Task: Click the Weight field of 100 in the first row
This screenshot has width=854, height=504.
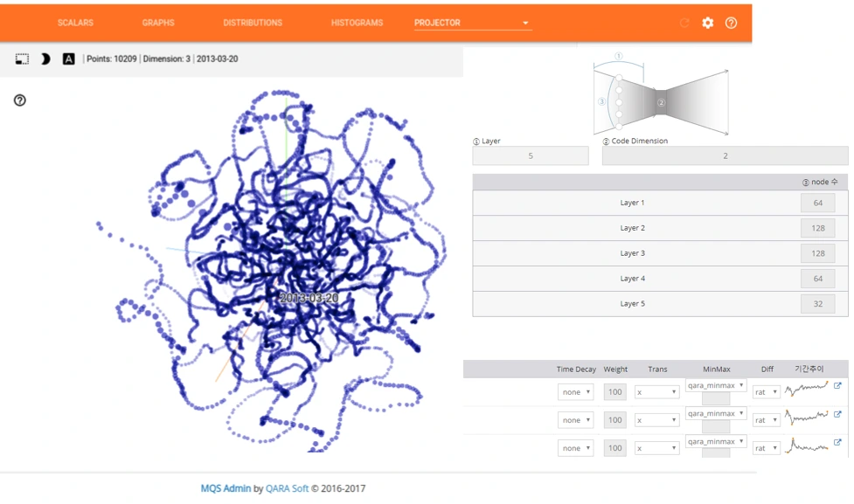Action: [614, 392]
